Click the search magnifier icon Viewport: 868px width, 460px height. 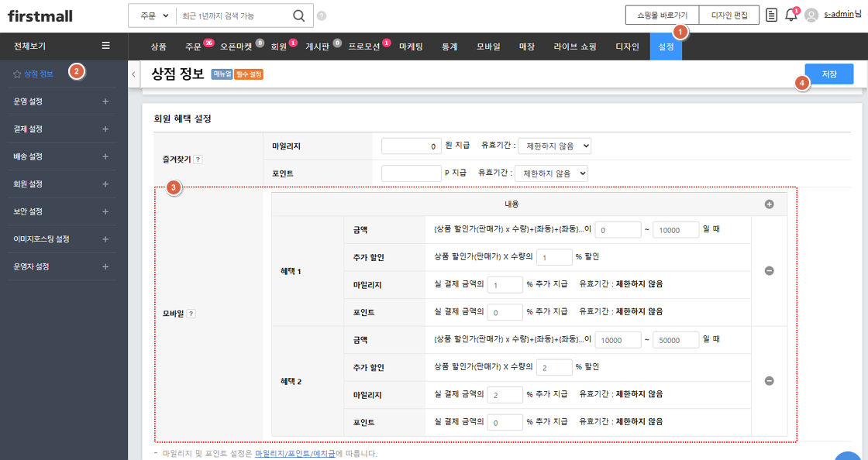click(298, 15)
